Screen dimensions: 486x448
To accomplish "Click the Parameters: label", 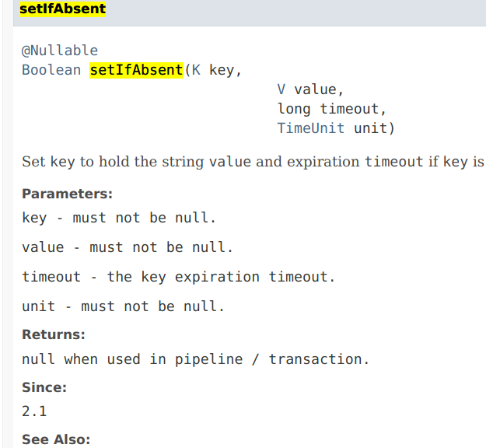I will click(67, 194).
